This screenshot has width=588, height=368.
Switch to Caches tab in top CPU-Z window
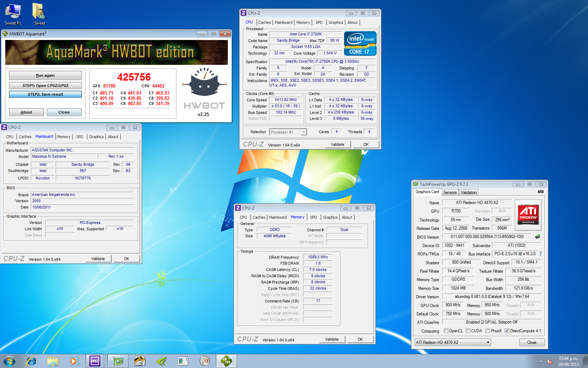(265, 22)
